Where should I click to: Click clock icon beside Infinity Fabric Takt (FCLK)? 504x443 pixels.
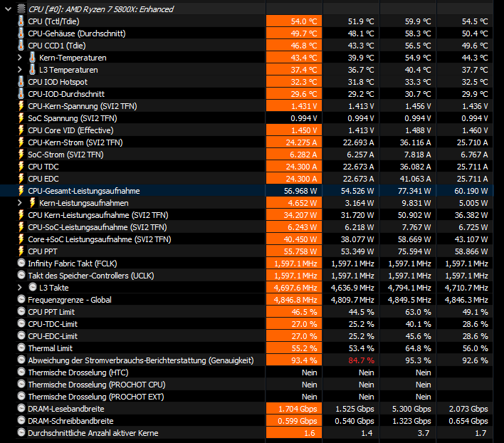click(21, 264)
